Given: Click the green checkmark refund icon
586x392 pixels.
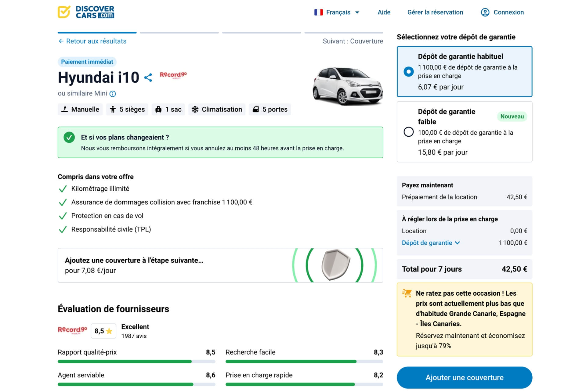Looking at the screenshot, I should pyautogui.click(x=69, y=138).
